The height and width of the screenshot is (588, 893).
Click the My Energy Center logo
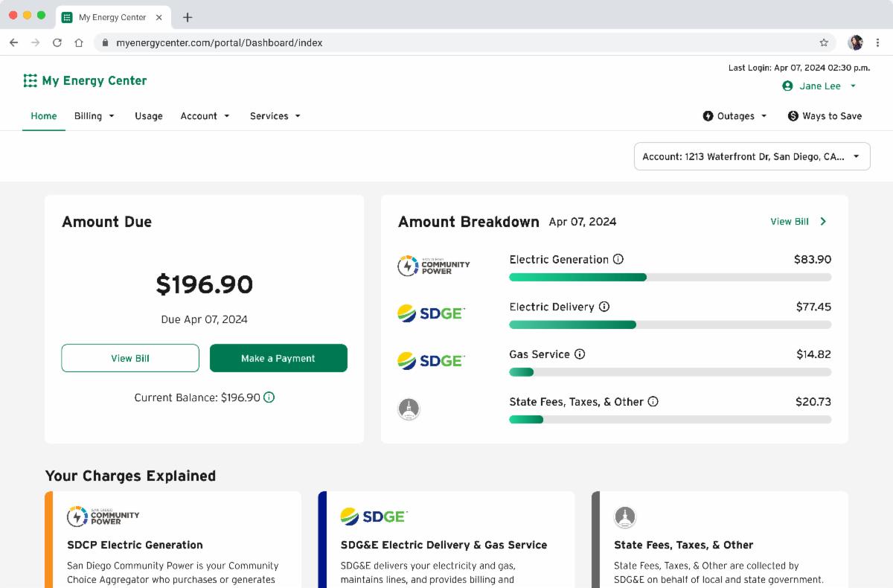(x=85, y=80)
